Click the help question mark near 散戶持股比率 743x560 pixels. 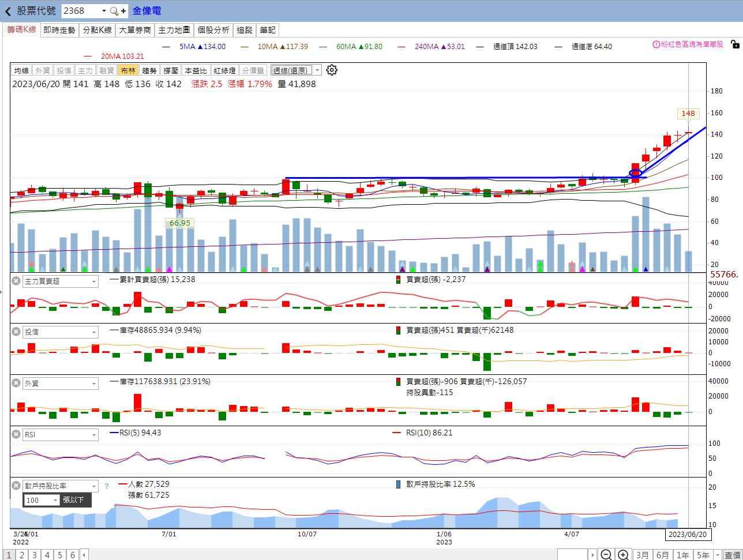coord(107,486)
